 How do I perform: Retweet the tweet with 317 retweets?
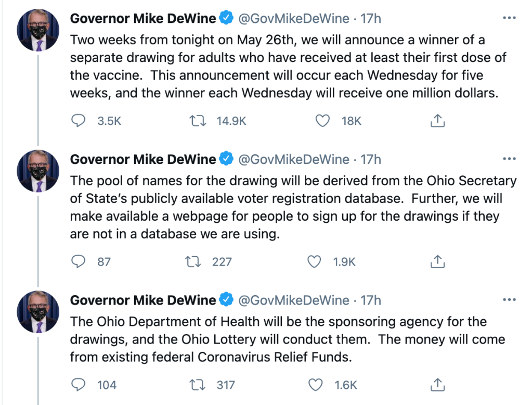tap(198, 385)
